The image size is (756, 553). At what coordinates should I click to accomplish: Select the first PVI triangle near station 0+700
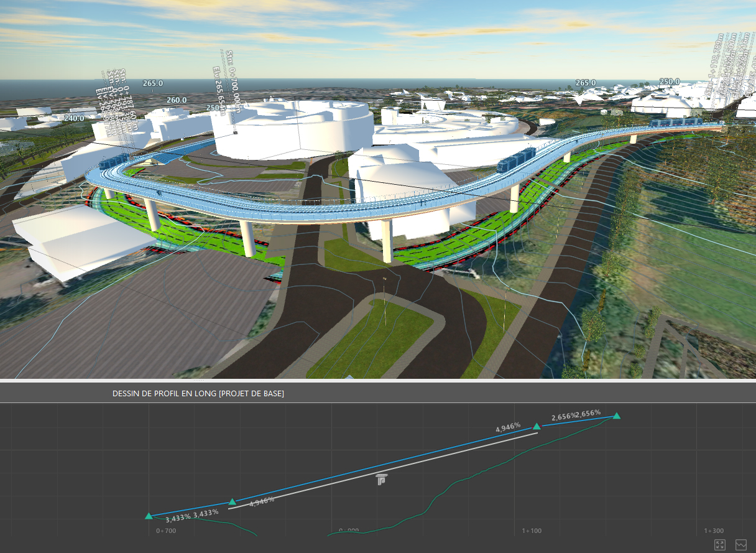pyautogui.click(x=149, y=516)
